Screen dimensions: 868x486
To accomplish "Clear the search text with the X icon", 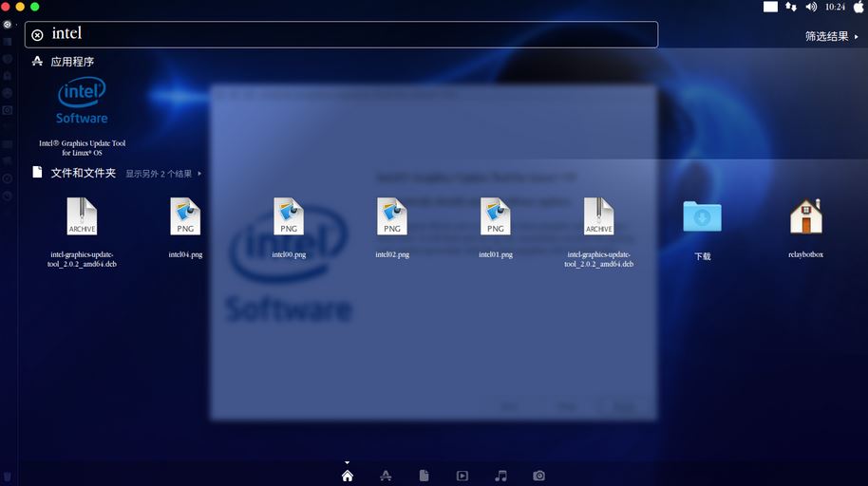I will pos(37,35).
